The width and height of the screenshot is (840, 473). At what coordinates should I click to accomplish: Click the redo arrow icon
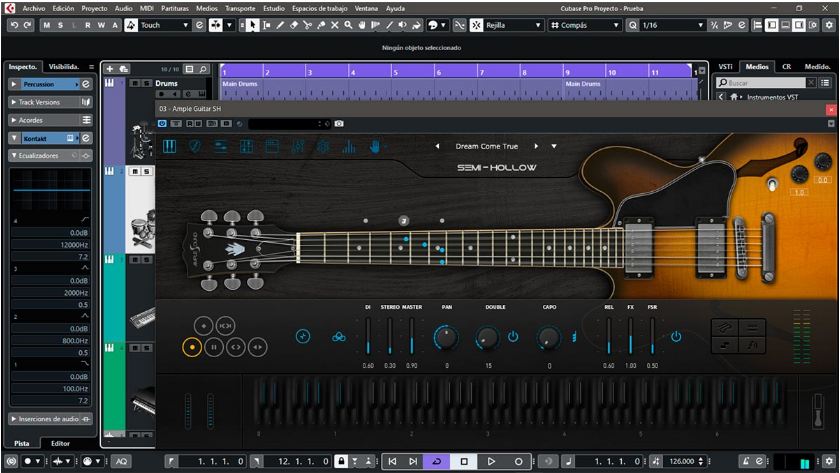[x=27, y=25]
